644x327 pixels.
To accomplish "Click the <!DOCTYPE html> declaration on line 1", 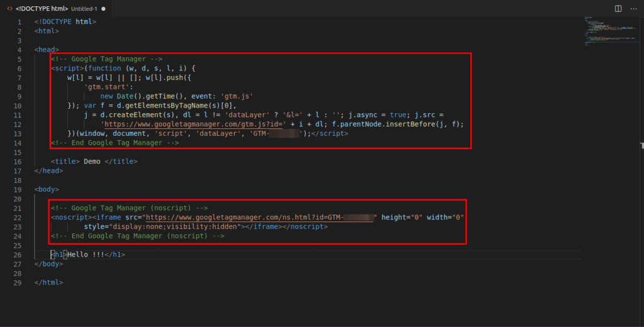I will (x=65, y=22).
